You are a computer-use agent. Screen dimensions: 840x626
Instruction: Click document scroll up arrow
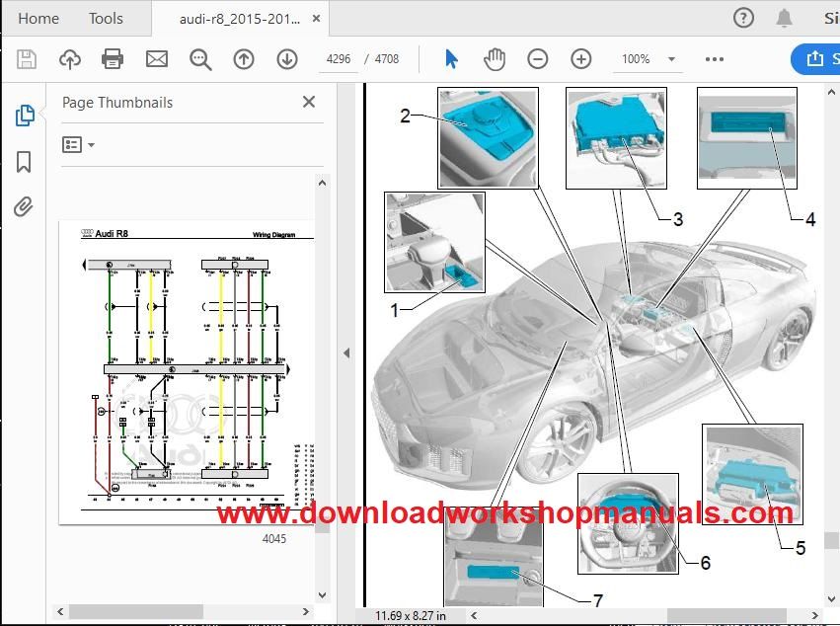pos(831,92)
